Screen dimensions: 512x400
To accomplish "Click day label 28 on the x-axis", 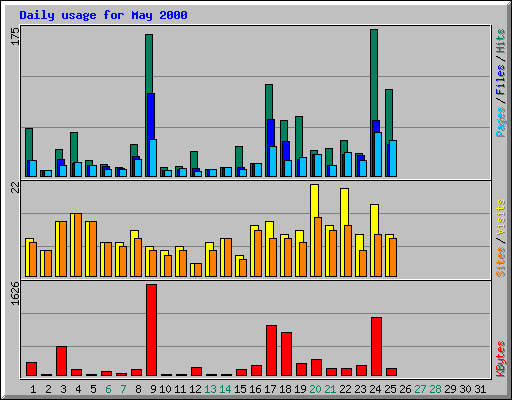I will click(435, 389).
